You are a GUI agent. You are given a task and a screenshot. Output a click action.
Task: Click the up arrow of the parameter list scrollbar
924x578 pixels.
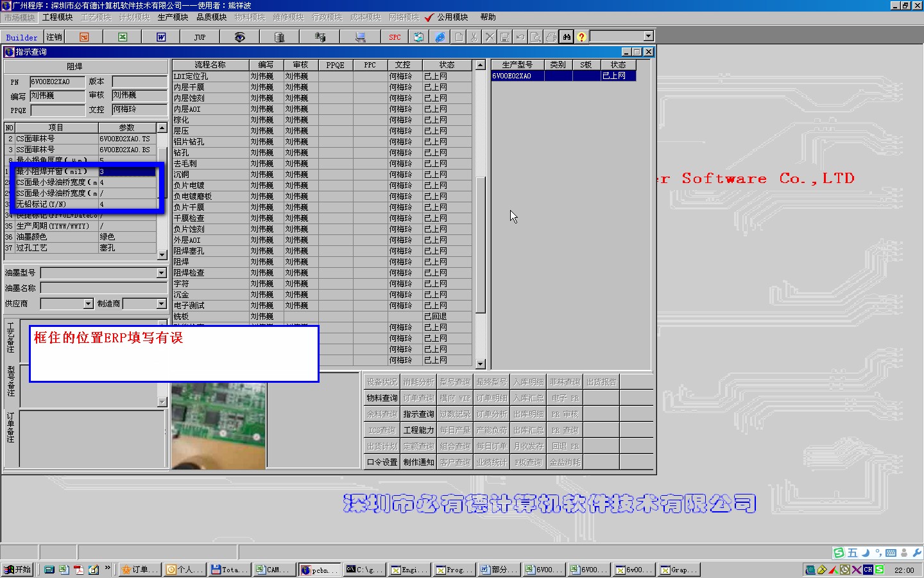(x=162, y=128)
